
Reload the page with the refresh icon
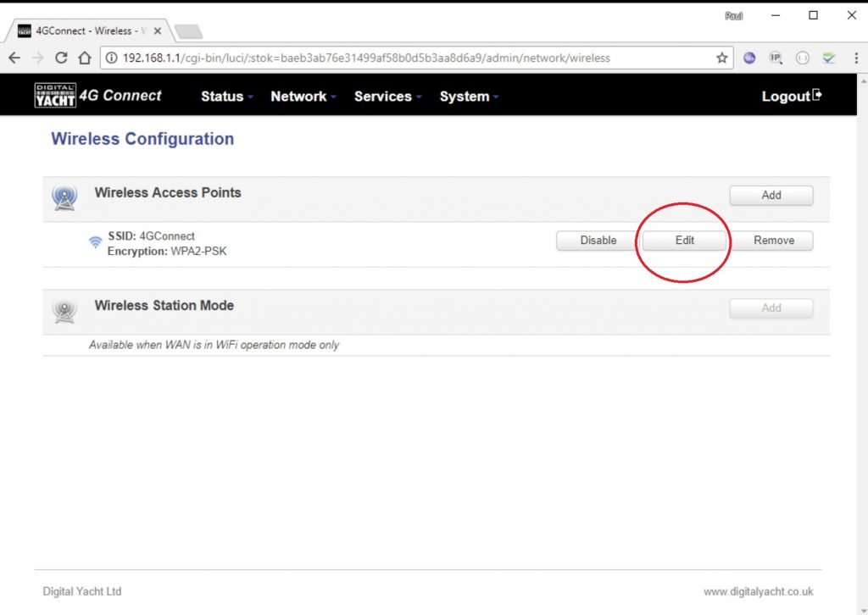[x=61, y=58]
